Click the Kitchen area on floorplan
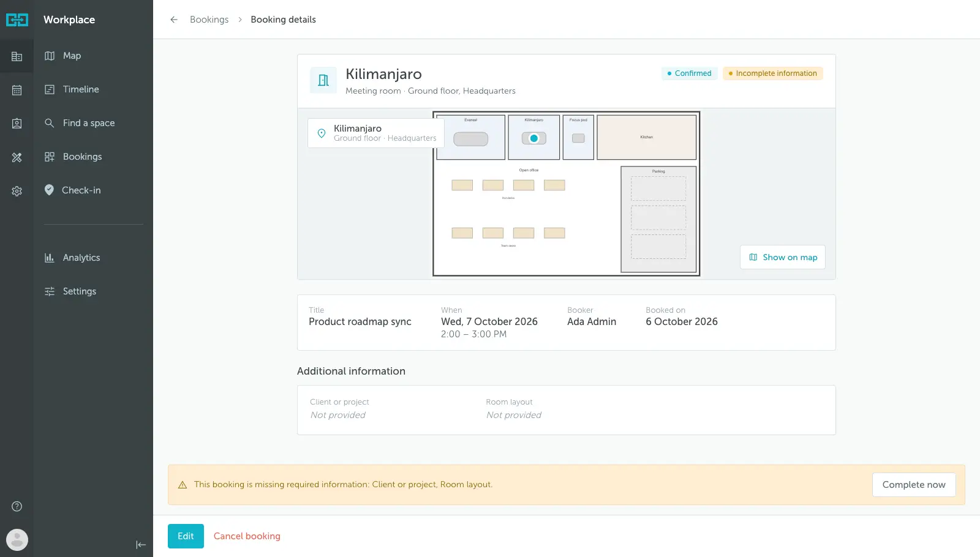The image size is (980, 557). point(647,137)
